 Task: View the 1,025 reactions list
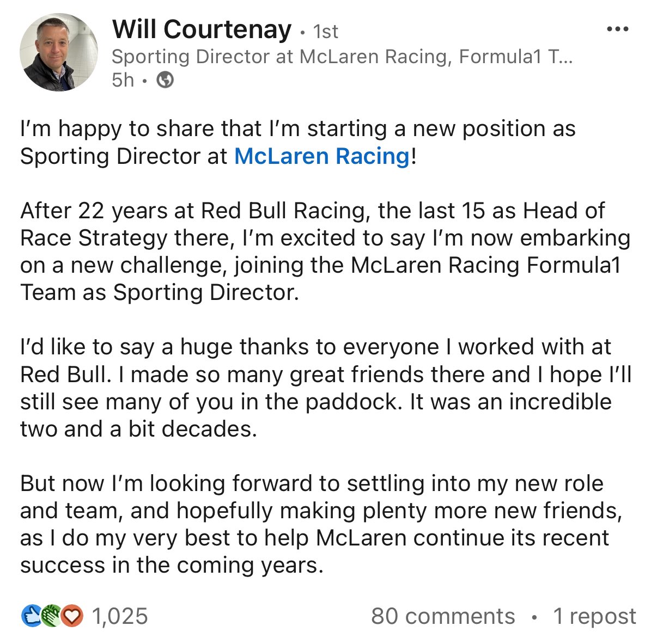pos(120,616)
